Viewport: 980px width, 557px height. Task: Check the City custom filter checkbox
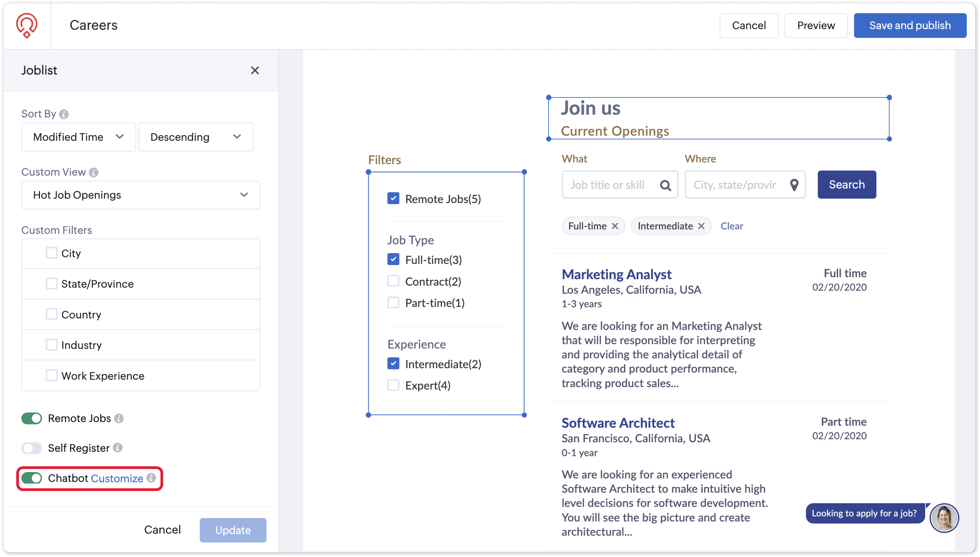tap(51, 253)
